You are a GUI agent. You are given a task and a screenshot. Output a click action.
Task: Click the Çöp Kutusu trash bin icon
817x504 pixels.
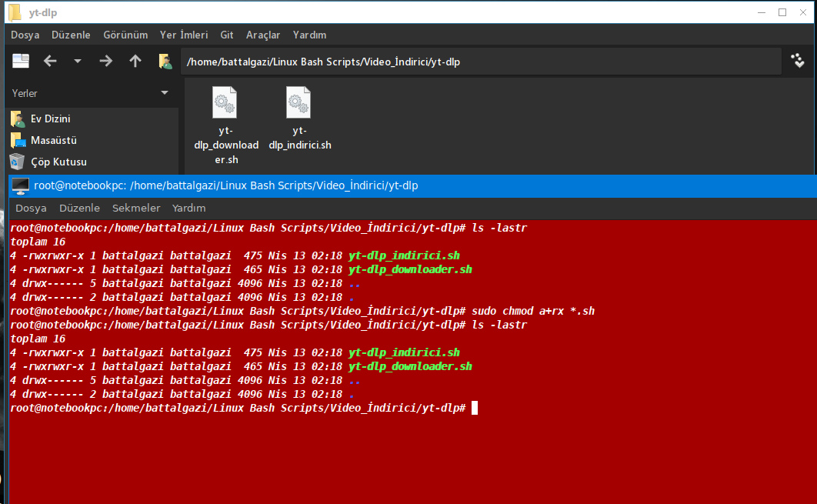tap(17, 162)
